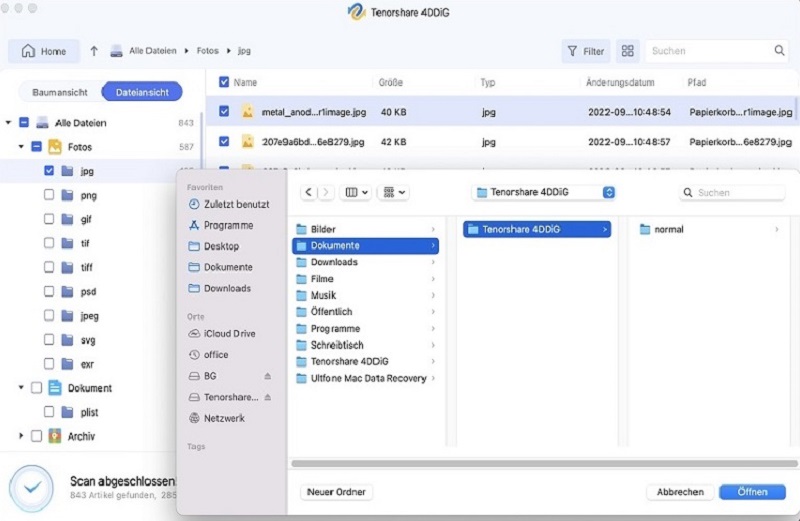Click the Home button in toolbar
This screenshot has height=521, width=800.
tap(44, 51)
